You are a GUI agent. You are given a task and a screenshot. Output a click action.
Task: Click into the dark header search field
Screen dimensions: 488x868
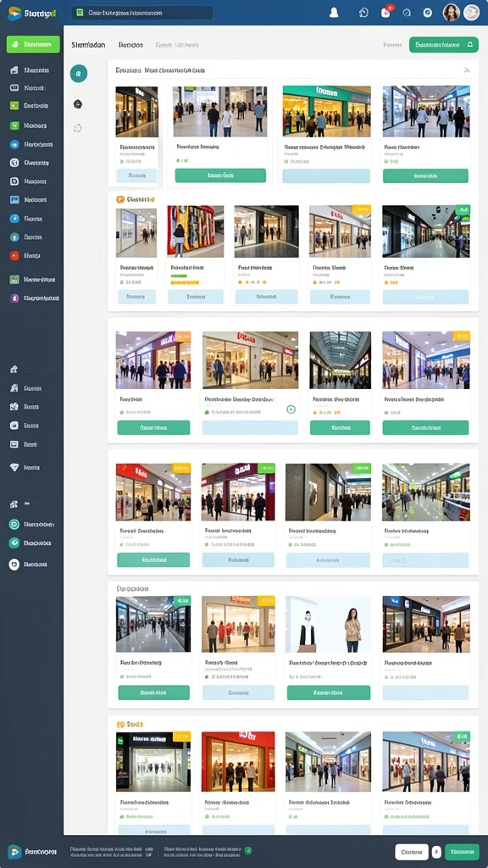point(142,12)
